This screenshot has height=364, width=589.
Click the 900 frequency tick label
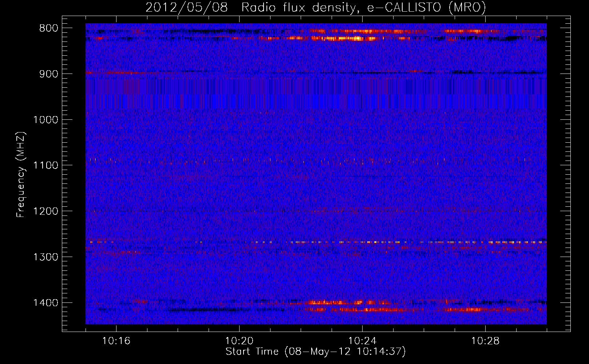point(48,74)
